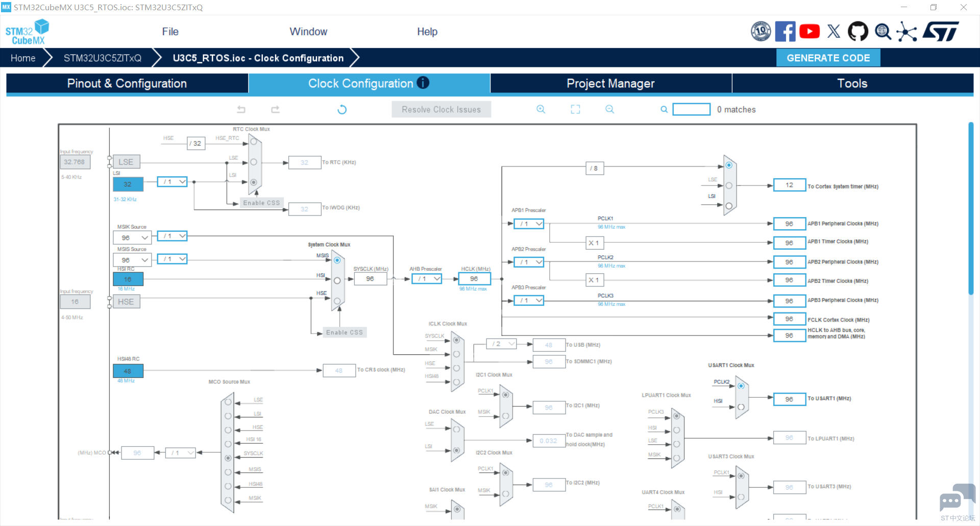Click Resolve Clock Issues button

point(442,109)
